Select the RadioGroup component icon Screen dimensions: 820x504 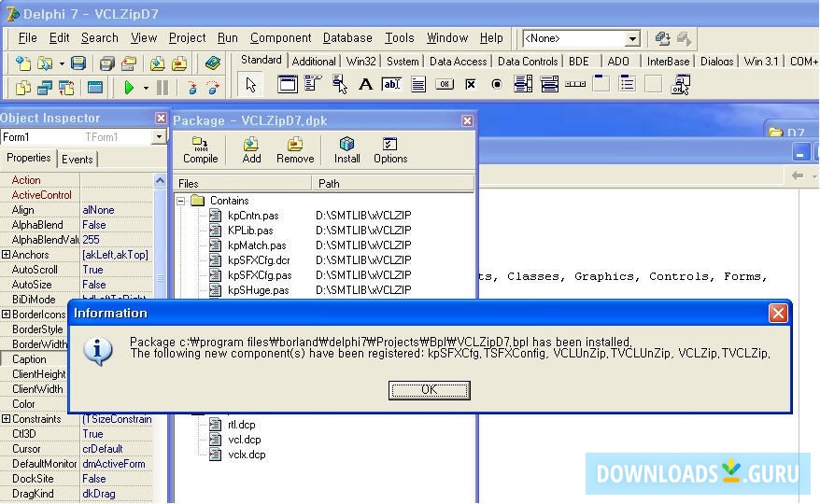[x=628, y=84]
